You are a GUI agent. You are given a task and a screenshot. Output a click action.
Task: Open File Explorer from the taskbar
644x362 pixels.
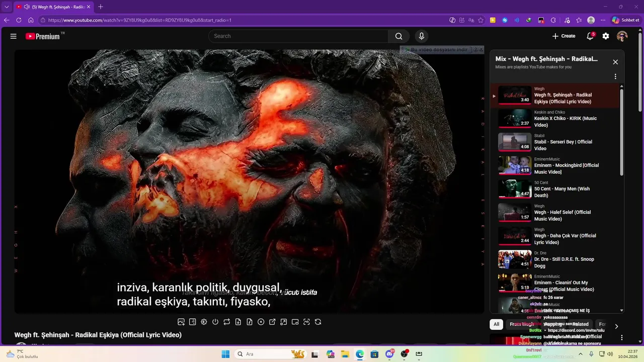pyautogui.click(x=345, y=354)
